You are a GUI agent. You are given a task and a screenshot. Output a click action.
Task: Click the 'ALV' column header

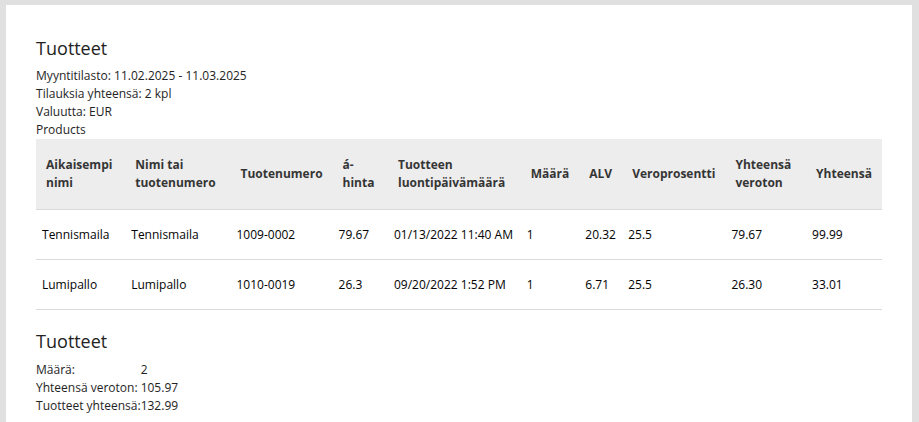[x=600, y=173]
